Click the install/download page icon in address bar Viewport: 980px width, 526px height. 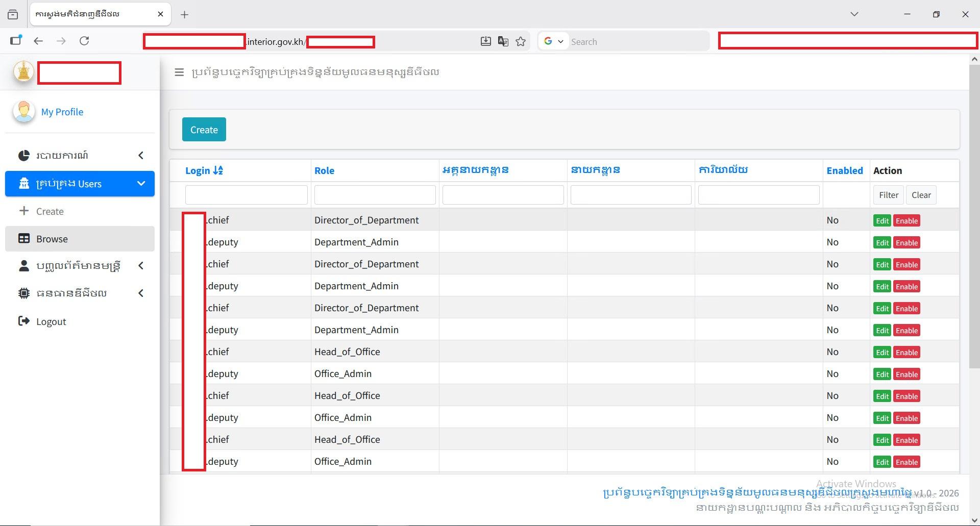point(485,41)
